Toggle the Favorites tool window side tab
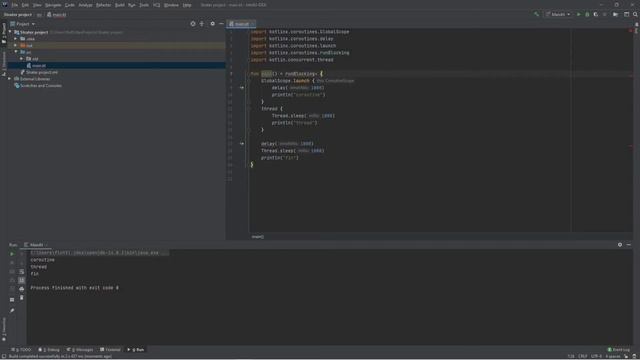The height and width of the screenshot is (360, 640). 4,329
